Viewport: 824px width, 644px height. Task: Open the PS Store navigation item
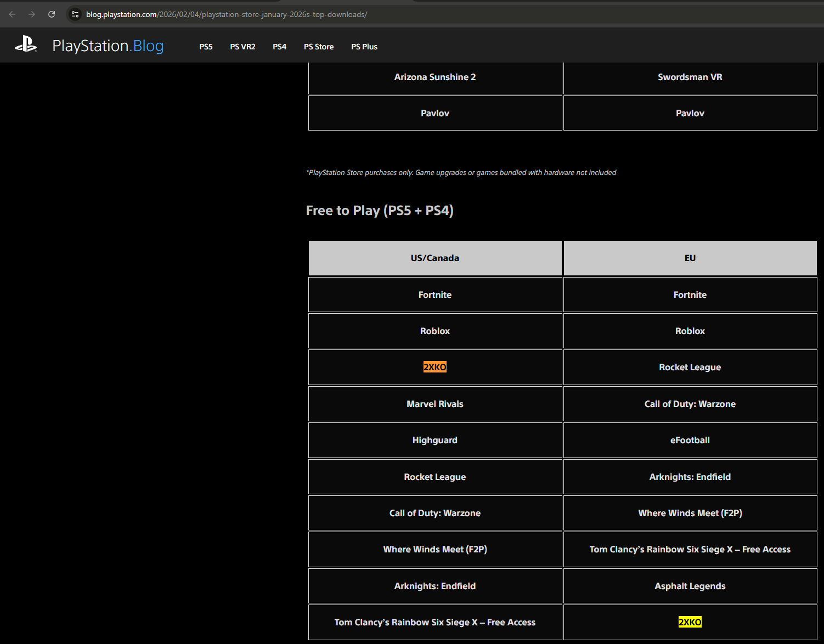point(319,47)
